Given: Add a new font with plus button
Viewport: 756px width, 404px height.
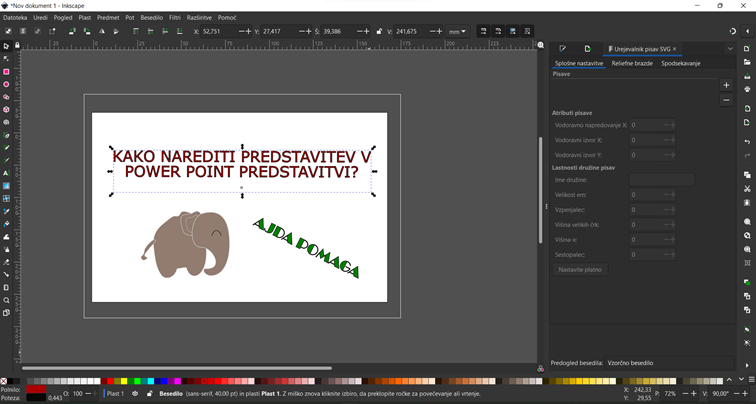Looking at the screenshot, I should pos(726,85).
